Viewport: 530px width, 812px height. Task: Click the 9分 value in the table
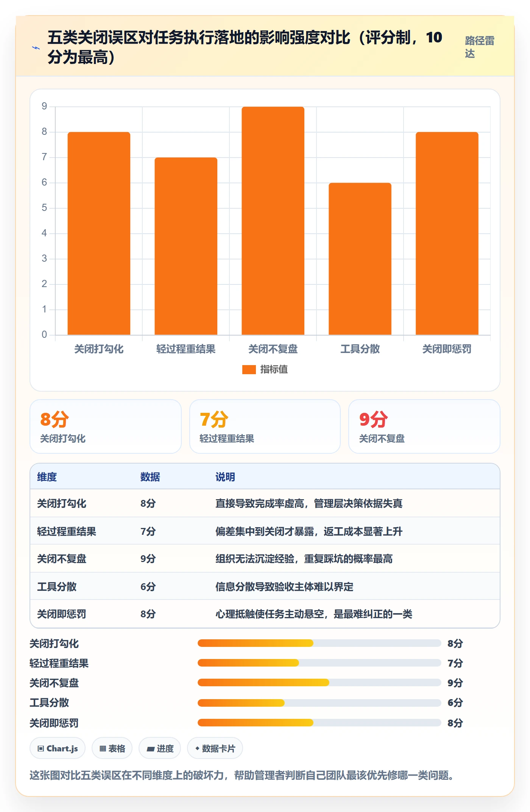pos(148,559)
